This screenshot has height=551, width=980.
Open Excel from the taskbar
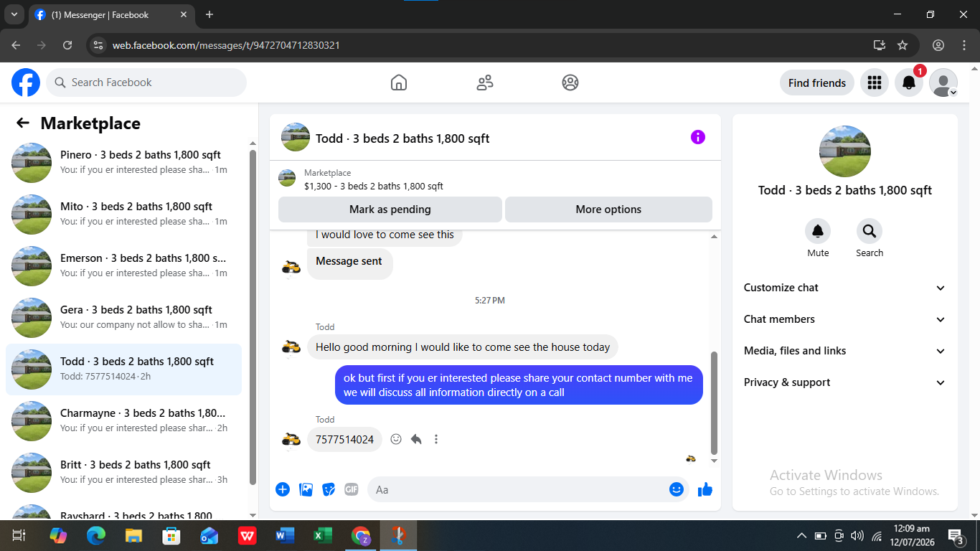tap(323, 535)
